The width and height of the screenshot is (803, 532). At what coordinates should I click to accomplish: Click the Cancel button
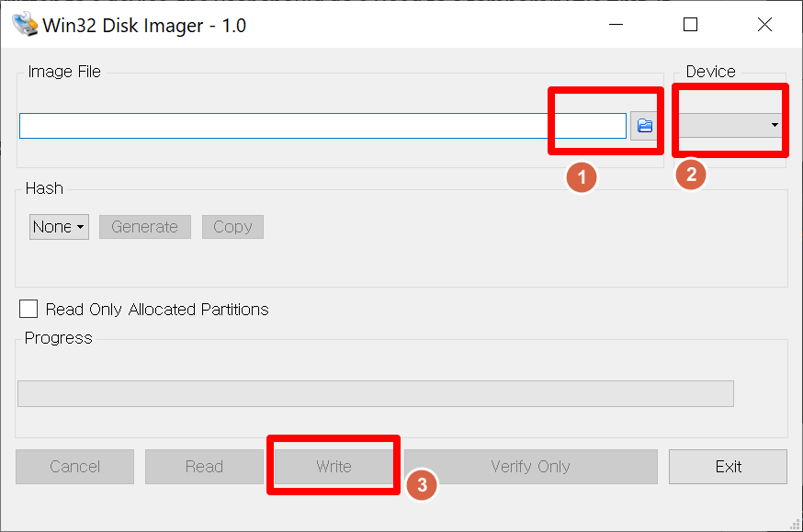[74, 467]
